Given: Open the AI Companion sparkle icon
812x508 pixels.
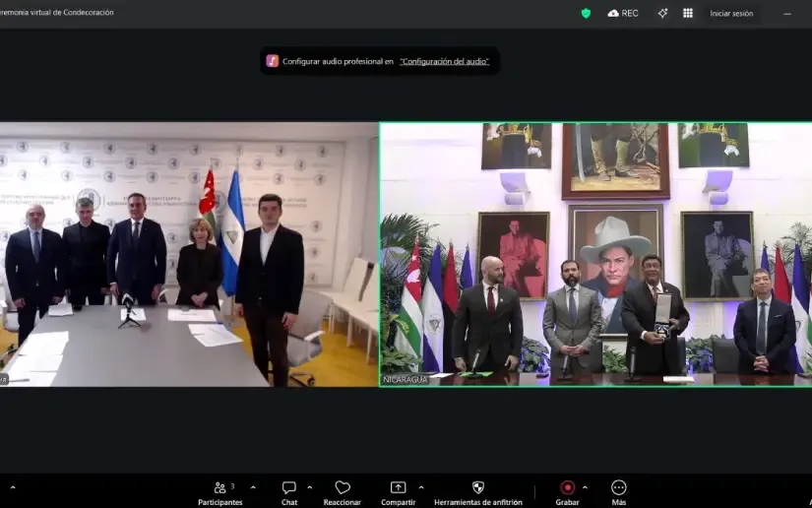Looking at the screenshot, I should tap(662, 13).
